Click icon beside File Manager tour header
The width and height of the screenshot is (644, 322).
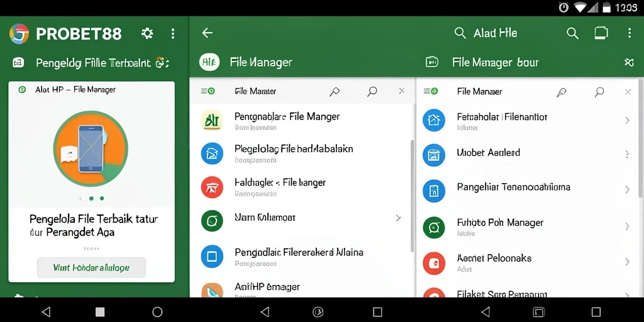431,62
